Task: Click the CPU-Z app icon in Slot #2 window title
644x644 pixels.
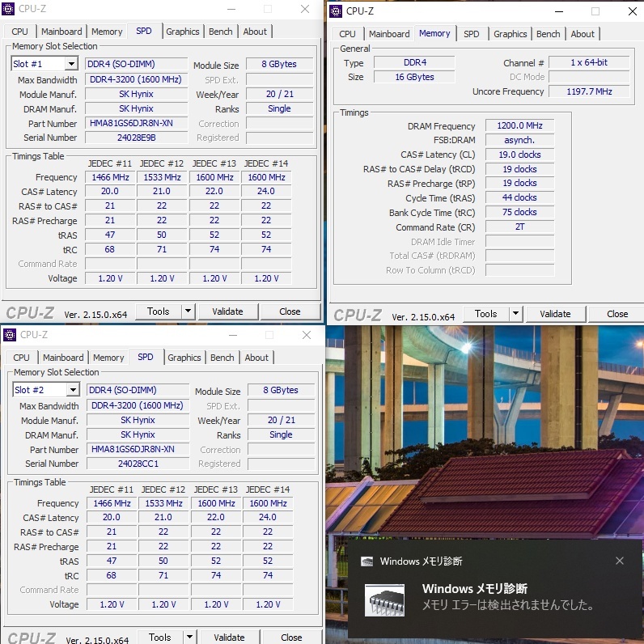Action: (x=10, y=335)
